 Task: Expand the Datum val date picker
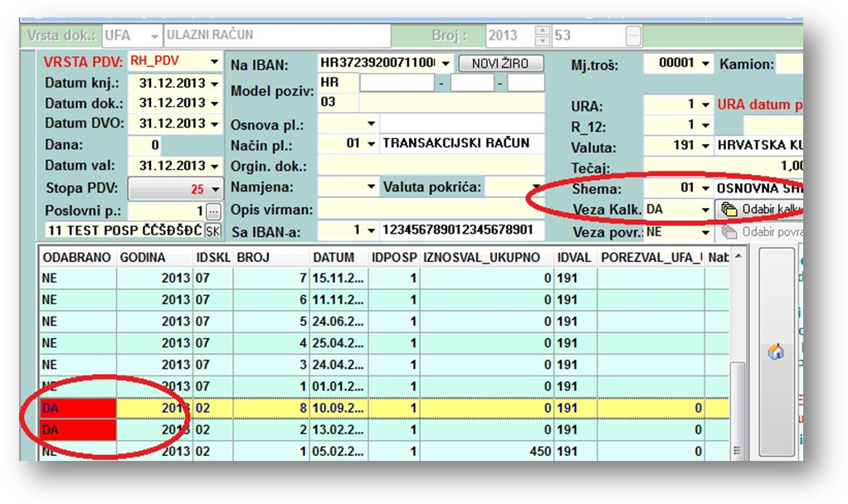pos(215,166)
